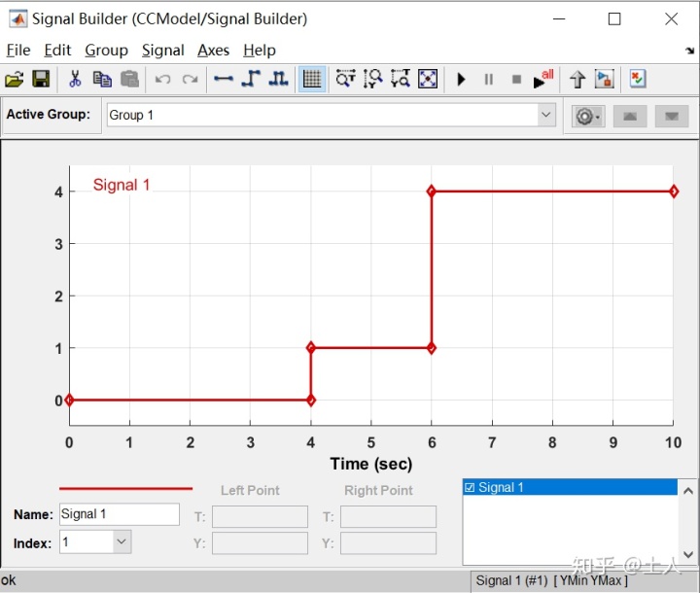This screenshot has width=700, height=593.
Task: Toggle Signal 1 checkbox in list
Action: [470, 487]
